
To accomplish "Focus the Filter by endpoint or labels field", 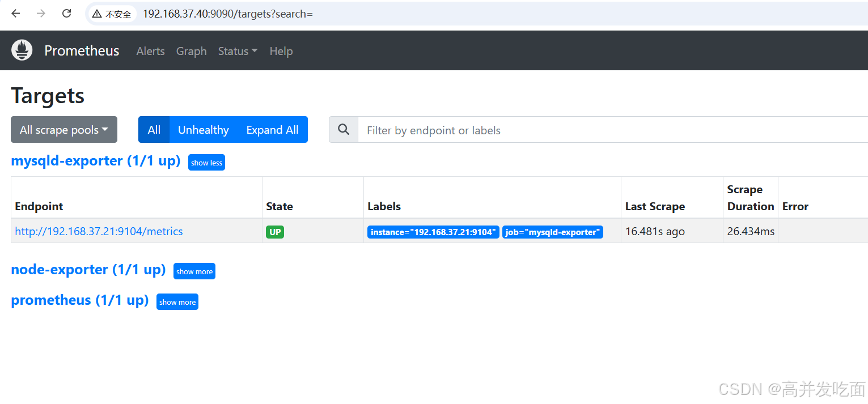I will coord(613,130).
